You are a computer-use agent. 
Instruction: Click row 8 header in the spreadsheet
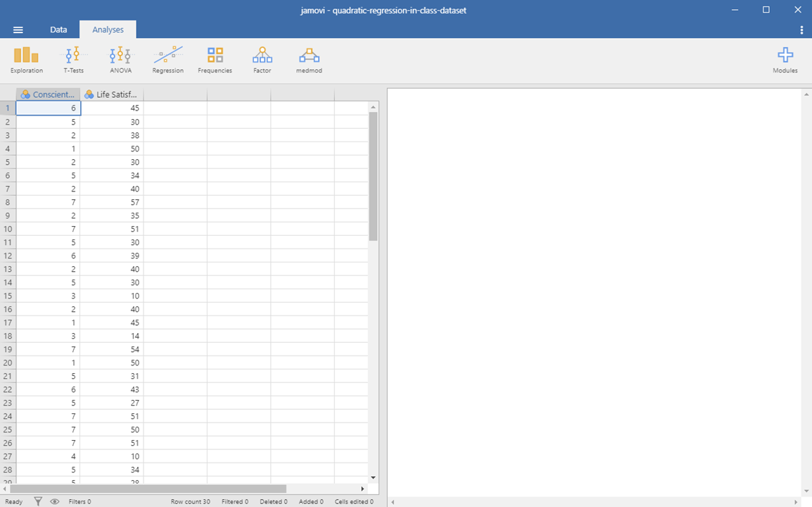(8, 202)
